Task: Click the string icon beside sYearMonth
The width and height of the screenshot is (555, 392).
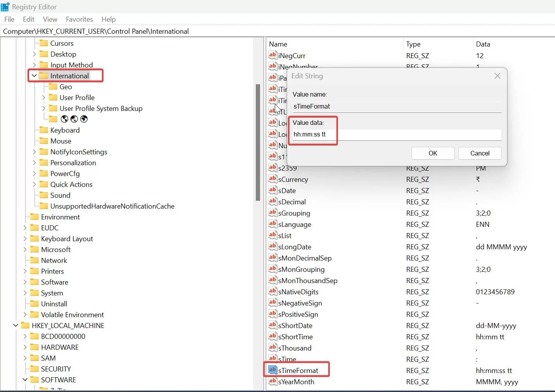Action: [x=272, y=382]
